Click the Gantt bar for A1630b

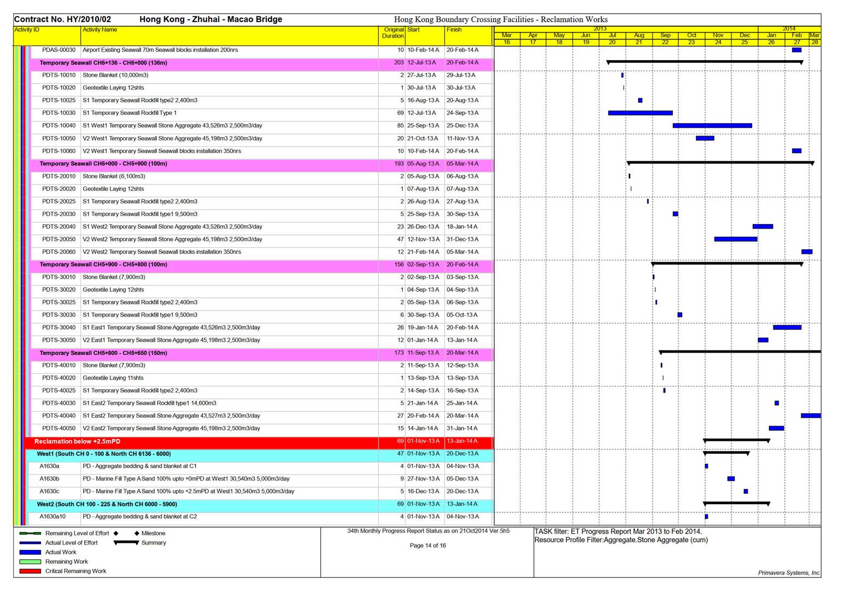pos(731,478)
